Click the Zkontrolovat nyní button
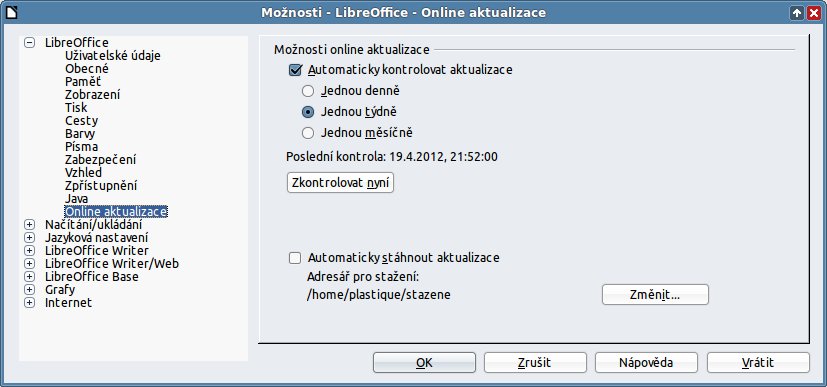The image size is (827, 387). [340, 183]
